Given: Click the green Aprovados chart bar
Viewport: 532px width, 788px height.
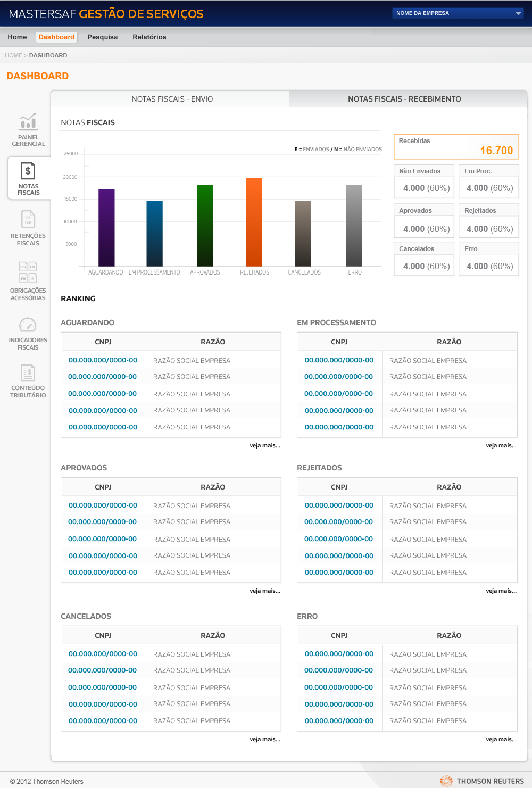Looking at the screenshot, I should [205, 226].
